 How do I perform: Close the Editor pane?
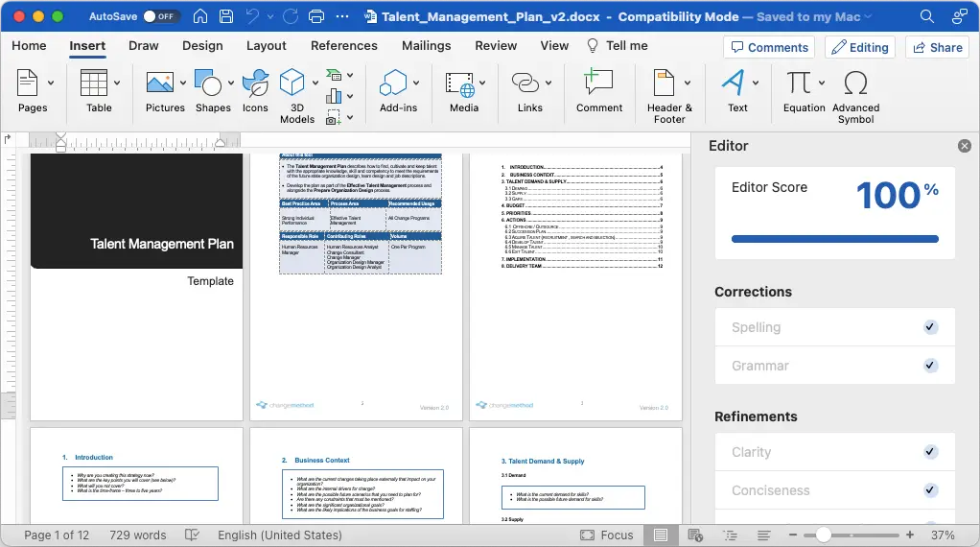(x=965, y=146)
